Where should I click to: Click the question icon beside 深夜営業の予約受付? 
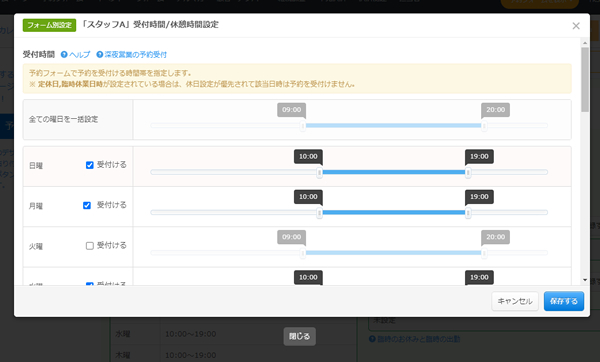tap(99, 55)
